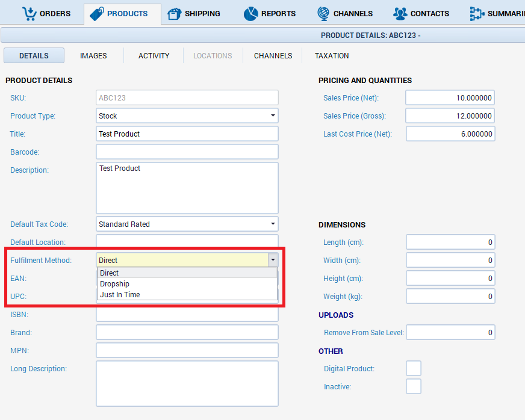The width and height of the screenshot is (525, 420).
Task: Click the SKU field showing ABC123
Action: coord(187,97)
